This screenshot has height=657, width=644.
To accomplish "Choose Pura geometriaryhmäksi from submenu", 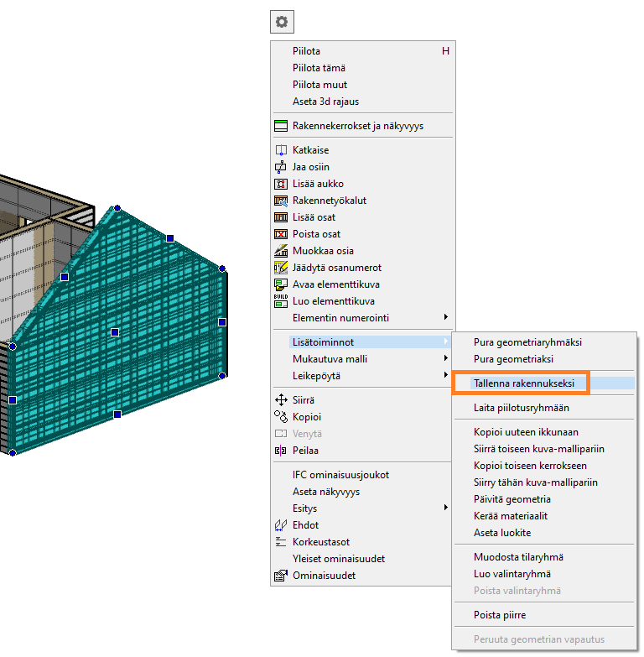I will (x=527, y=342).
